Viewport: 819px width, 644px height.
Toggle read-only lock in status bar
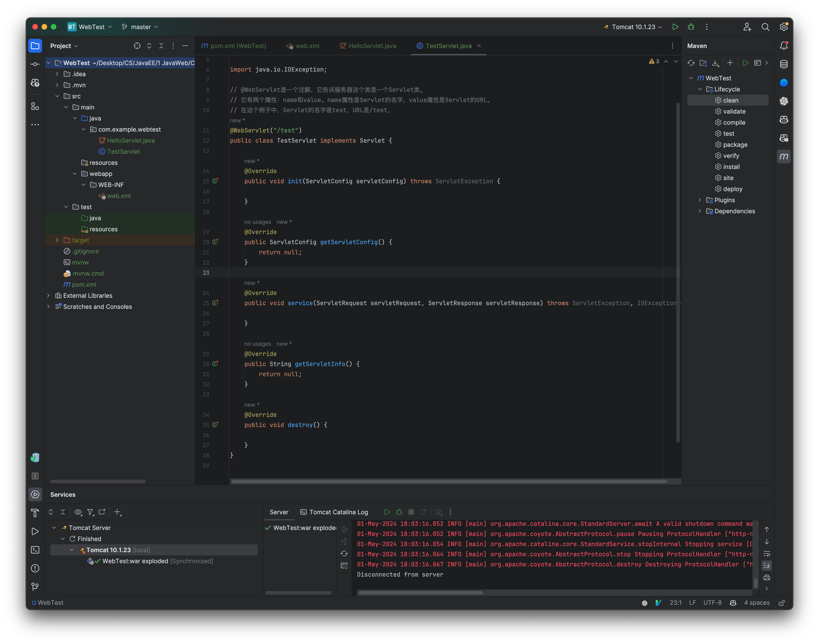pyautogui.click(x=782, y=603)
